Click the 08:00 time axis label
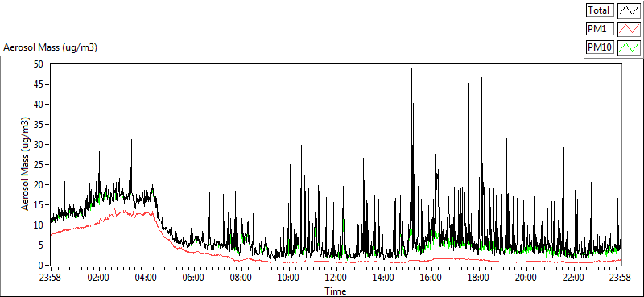This screenshot has width=644, height=297. (241, 277)
